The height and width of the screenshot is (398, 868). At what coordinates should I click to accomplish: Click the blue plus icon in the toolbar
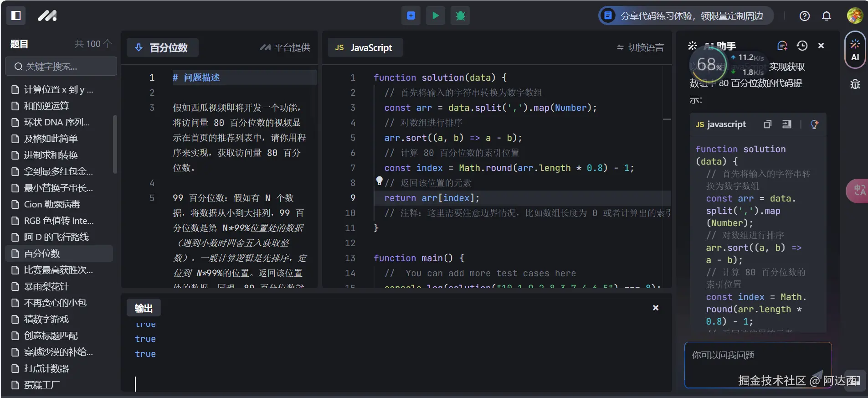[x=411, y=16]
